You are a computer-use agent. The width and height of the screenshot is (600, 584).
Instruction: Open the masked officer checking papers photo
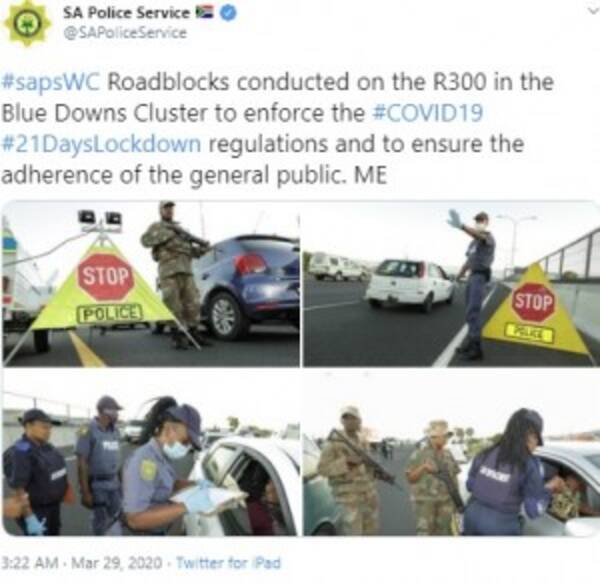point(151,453)
